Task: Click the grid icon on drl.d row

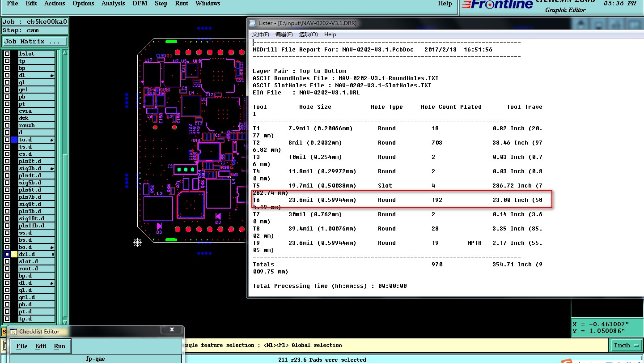Action: click(53, 254)
